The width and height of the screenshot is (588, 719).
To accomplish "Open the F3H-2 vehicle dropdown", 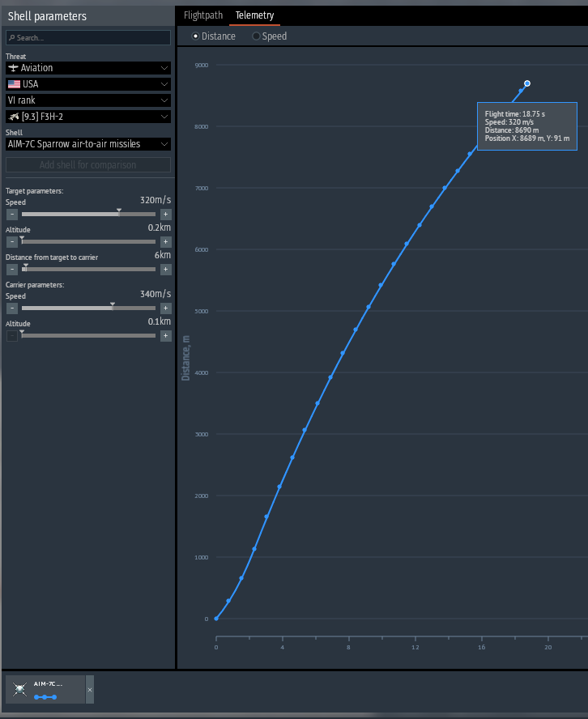I will click(88, 117).
